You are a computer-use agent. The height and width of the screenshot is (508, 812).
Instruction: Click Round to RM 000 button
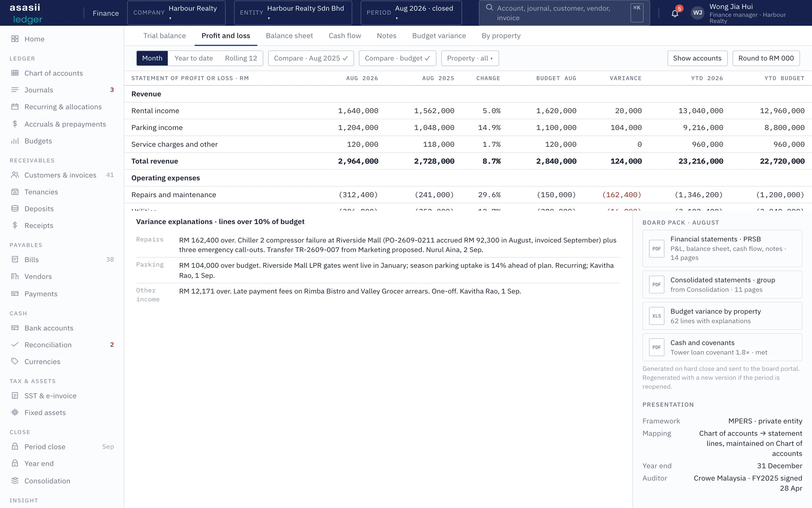coord(766,58)
